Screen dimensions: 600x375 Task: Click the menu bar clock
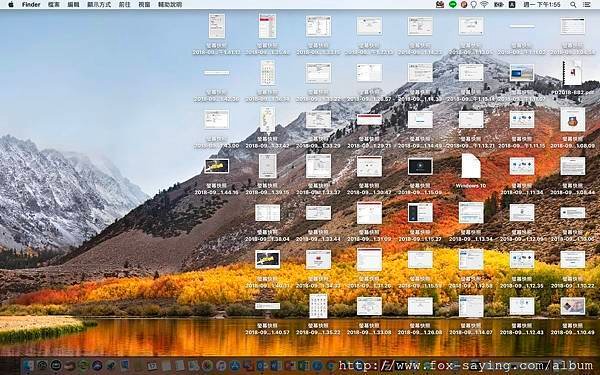[x=542, y=5]
